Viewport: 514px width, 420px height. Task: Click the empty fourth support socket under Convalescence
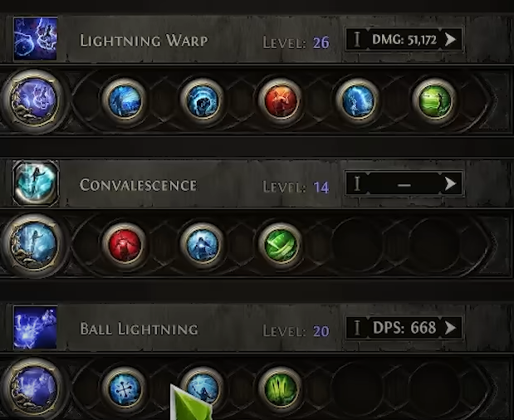click(357, 245)
